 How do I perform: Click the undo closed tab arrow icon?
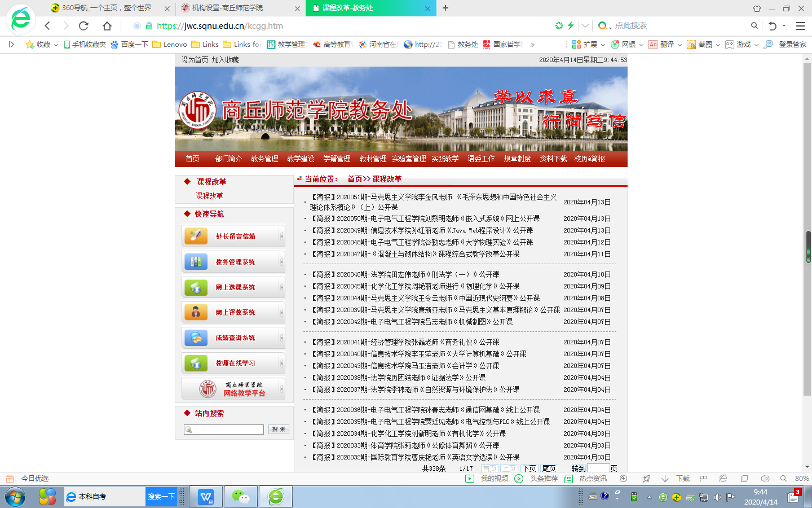point(773,26)
